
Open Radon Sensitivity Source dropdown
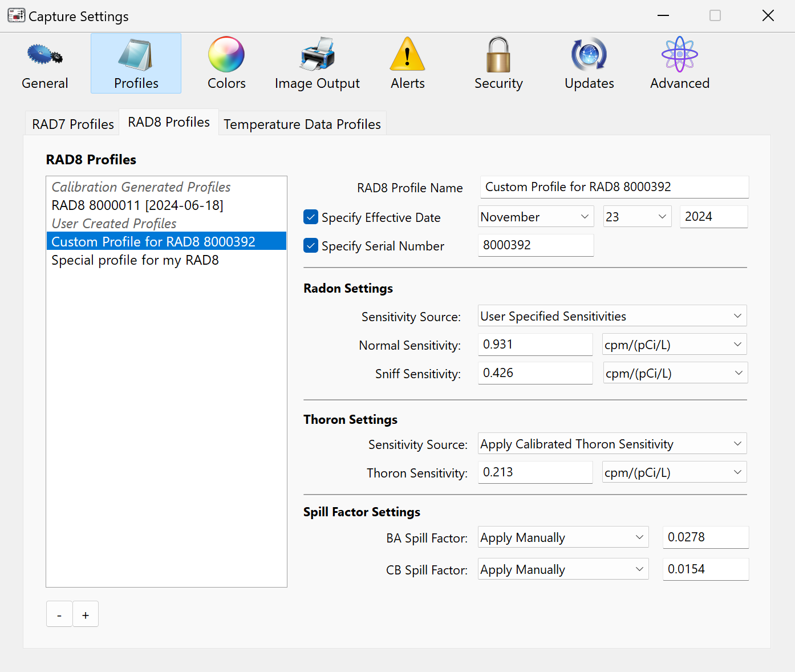pos(611,316)
